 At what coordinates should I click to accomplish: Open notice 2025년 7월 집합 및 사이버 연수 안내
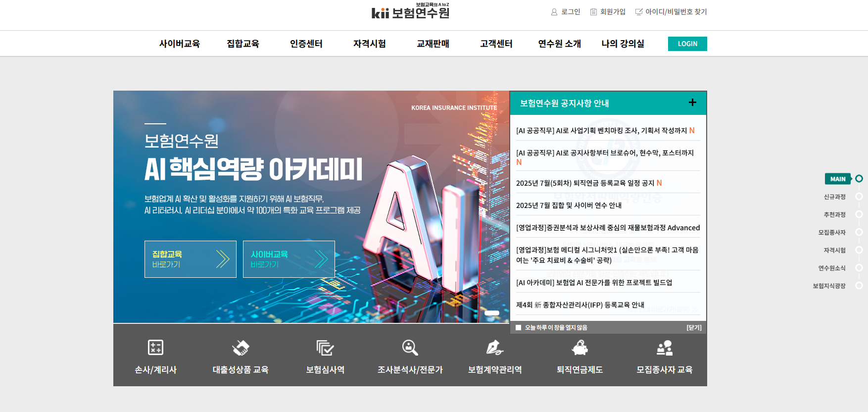569,206
